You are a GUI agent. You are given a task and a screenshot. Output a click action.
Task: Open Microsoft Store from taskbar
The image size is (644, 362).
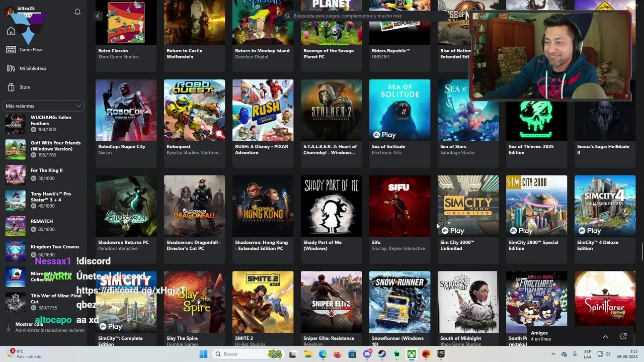coord(352,354)
